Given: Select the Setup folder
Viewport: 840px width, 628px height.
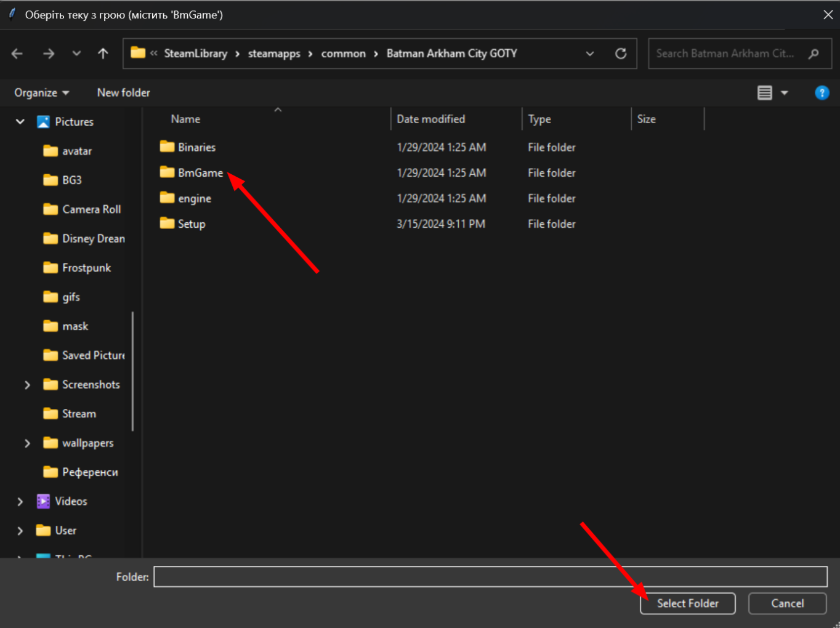Looking at the screenshot, I should coord(192,224).
